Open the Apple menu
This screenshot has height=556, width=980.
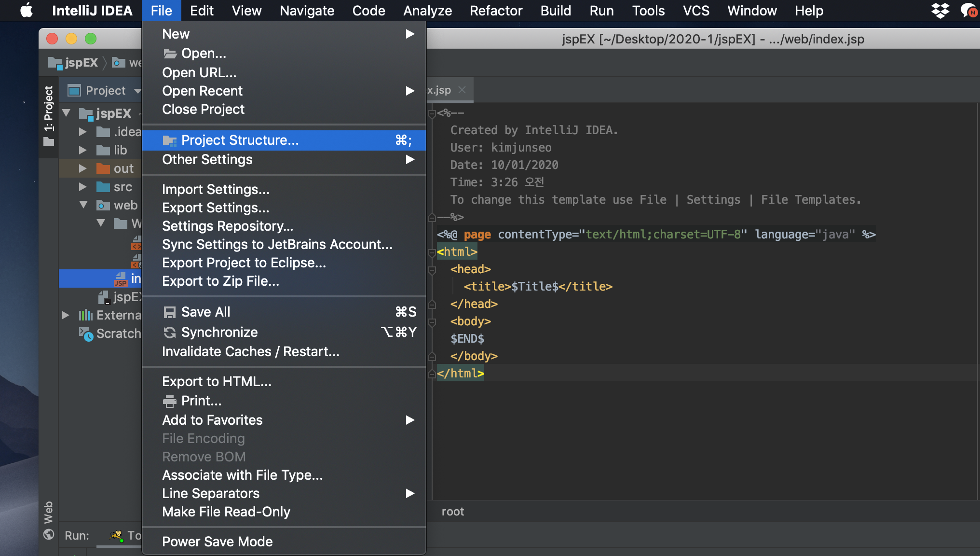27,10
